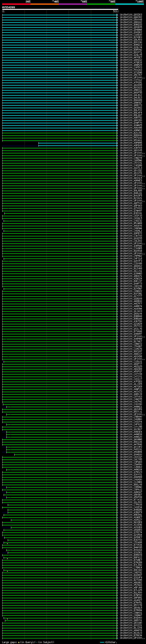Select UniRef100_Q6KCR0 label
Image resolution: width=146 pixels, height=644 pixels.
131,120
